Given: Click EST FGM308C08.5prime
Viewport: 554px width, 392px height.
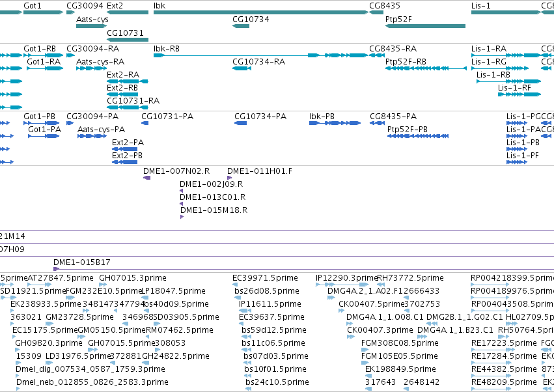Looking at the screenshot, I should (x=366, y=350).
